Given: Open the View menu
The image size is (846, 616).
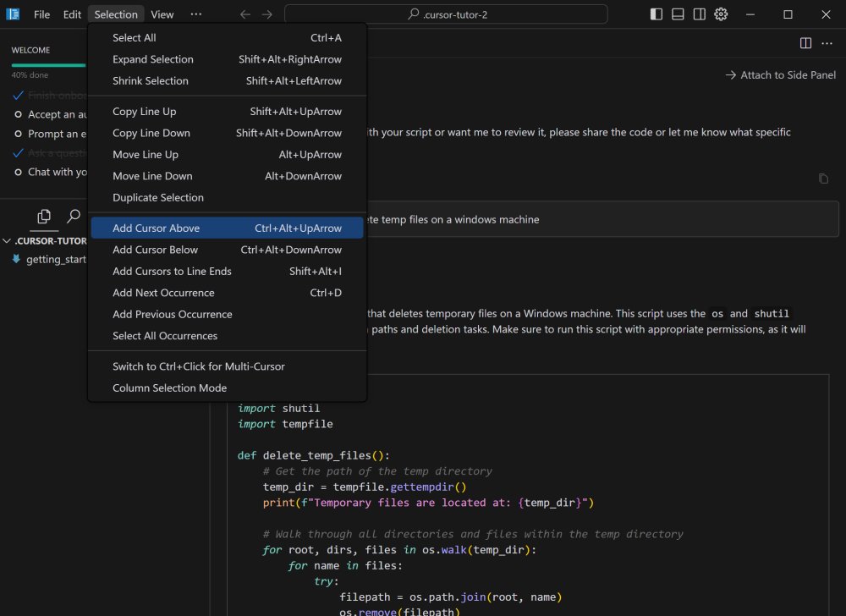Looking at the screenshot, I should (x=162, y=14).
